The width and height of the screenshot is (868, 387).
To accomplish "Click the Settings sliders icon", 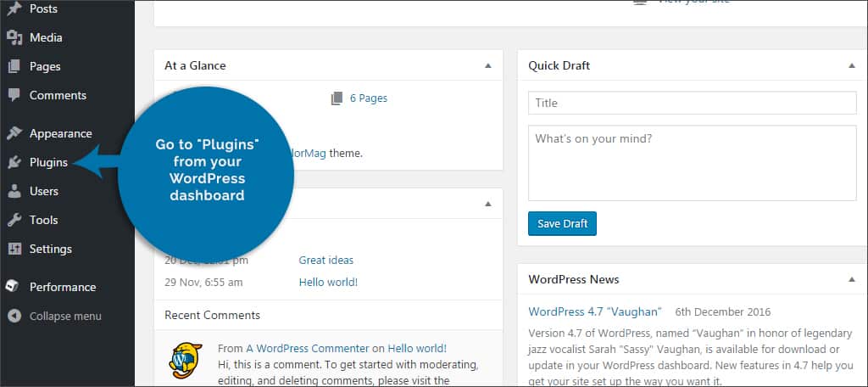I will [x=14, y=249].
